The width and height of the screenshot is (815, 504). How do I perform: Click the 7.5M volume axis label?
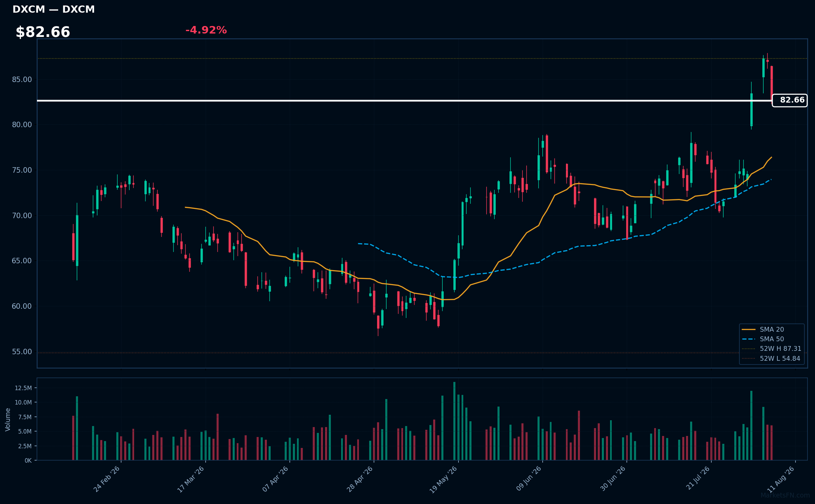pos(25,417)
